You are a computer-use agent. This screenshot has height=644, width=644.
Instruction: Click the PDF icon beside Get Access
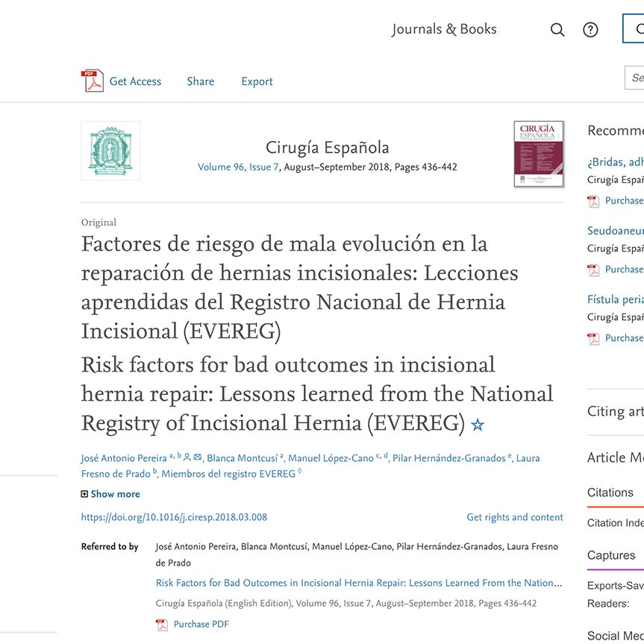tap(92, 81)
